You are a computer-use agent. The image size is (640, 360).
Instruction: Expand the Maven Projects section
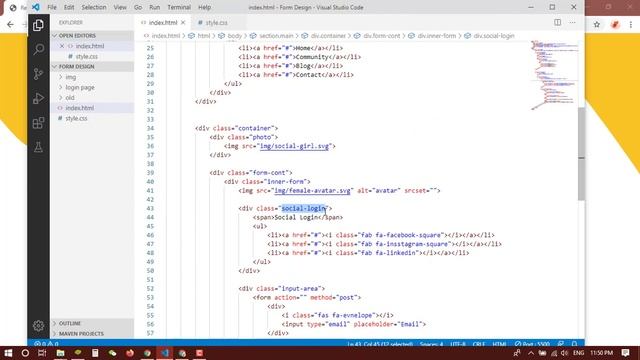92,333
